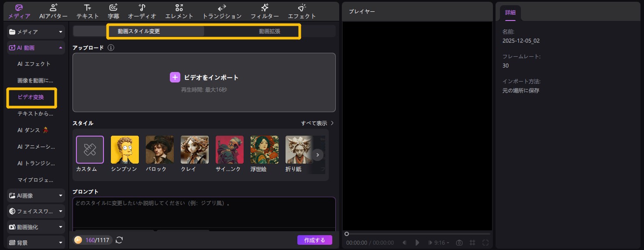Expand the AI画像 sidebar section
Screen dimensions: 644x250
[x=36, y=196]
